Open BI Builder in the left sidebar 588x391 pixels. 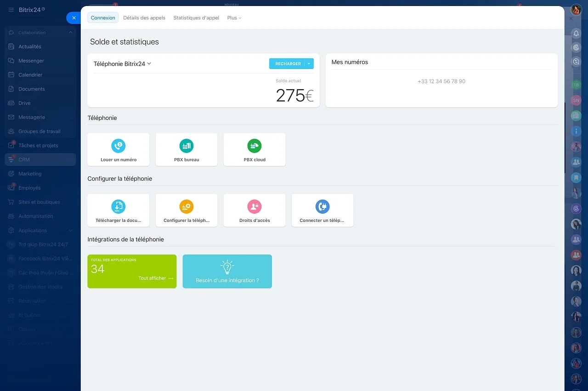[x=40, y=315]
